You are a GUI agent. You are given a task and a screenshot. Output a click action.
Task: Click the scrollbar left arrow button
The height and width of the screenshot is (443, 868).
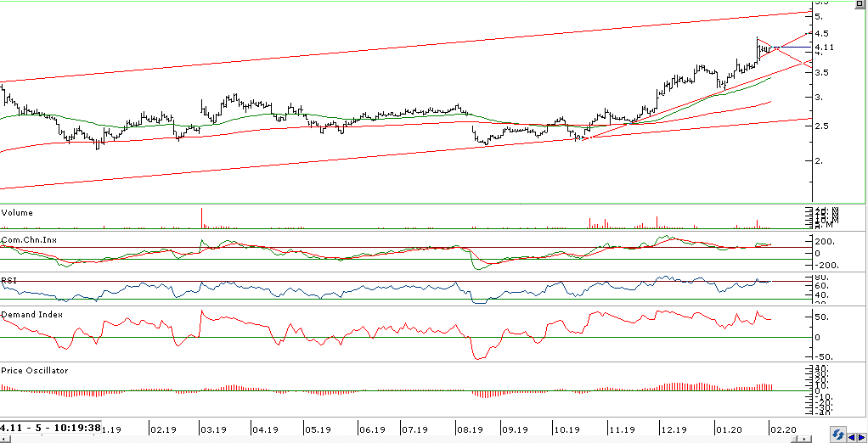click(4, 439)
